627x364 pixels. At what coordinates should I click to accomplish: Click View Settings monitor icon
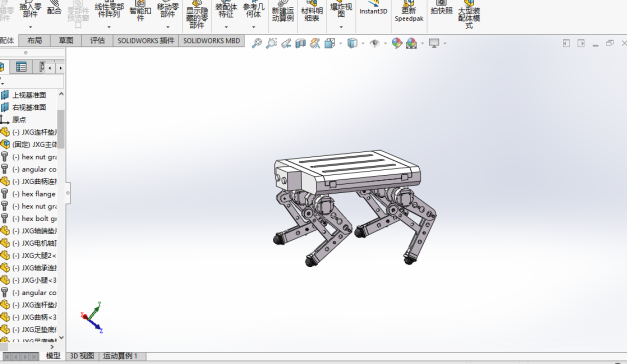point(434,43)
